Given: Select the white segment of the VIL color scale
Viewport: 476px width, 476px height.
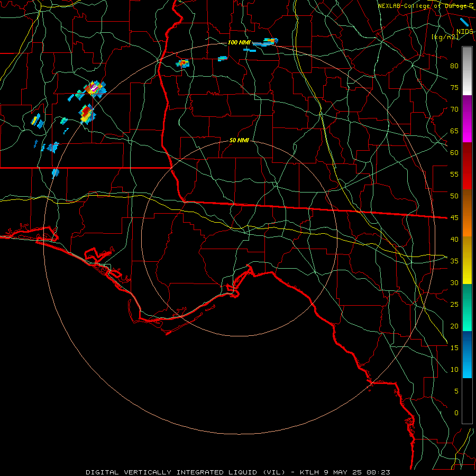Looking at the screenshot, I should (467, 71).
